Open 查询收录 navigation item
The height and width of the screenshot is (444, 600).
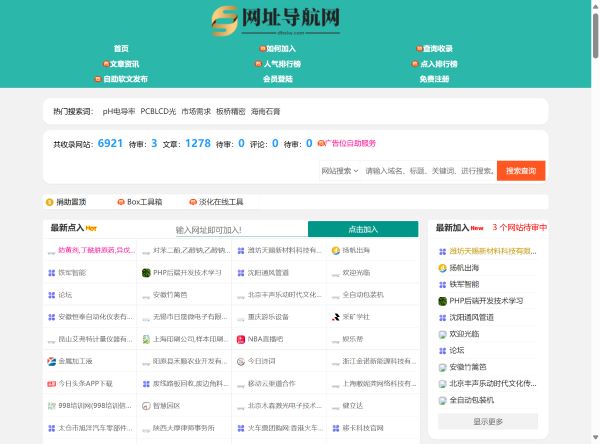[438, 49]
